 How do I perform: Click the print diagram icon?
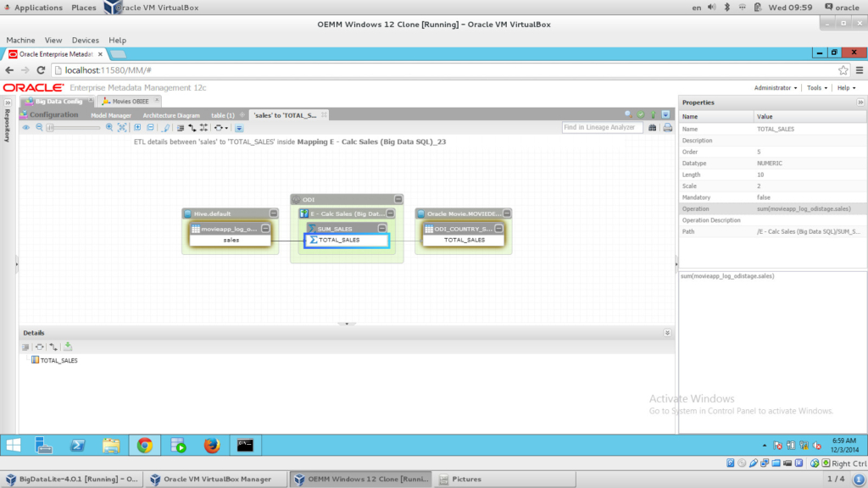668,128
